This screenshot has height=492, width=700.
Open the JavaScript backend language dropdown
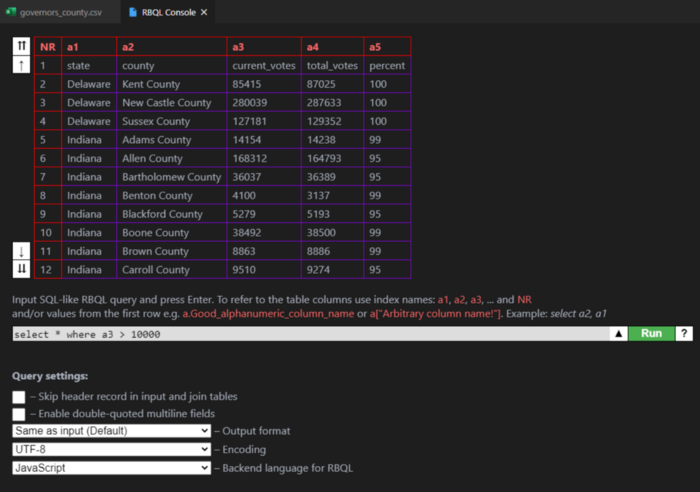111,467
